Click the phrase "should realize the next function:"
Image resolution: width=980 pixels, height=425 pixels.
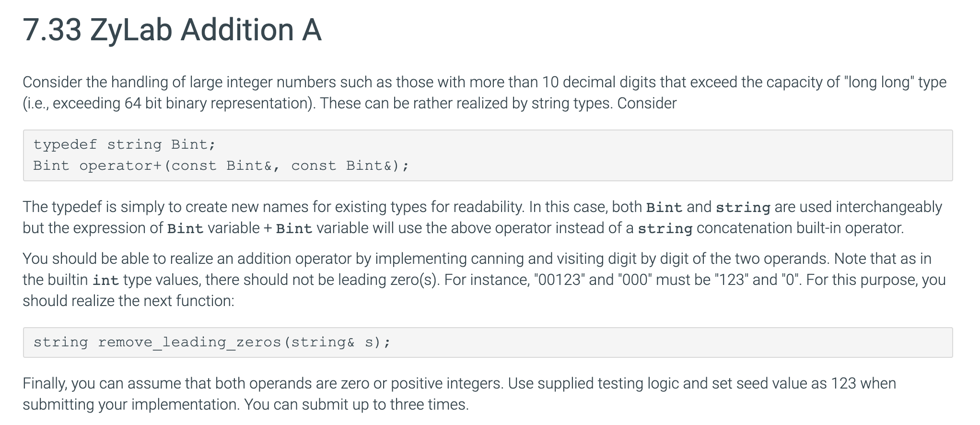click(x=128, y=301)
